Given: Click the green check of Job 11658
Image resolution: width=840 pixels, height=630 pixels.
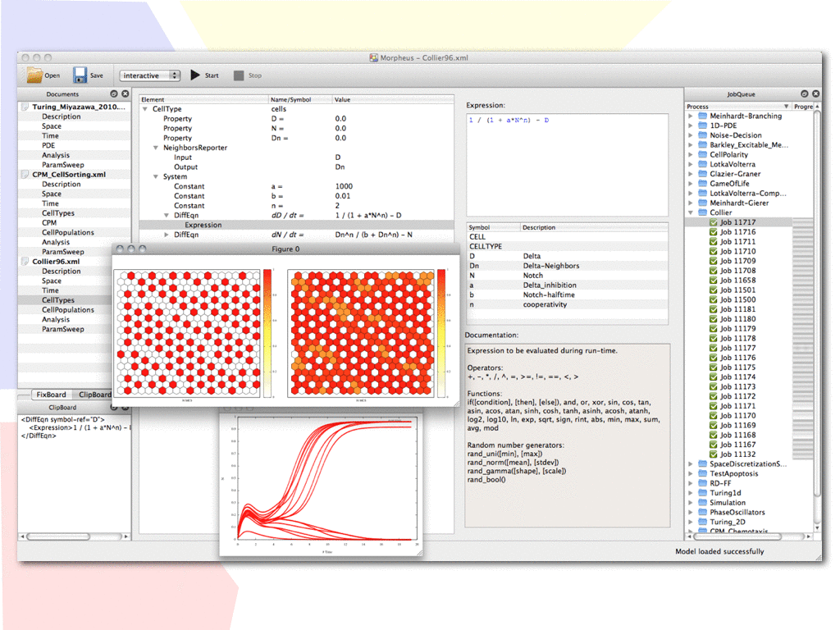Looking at the screenshot, I should click(713, 281).
